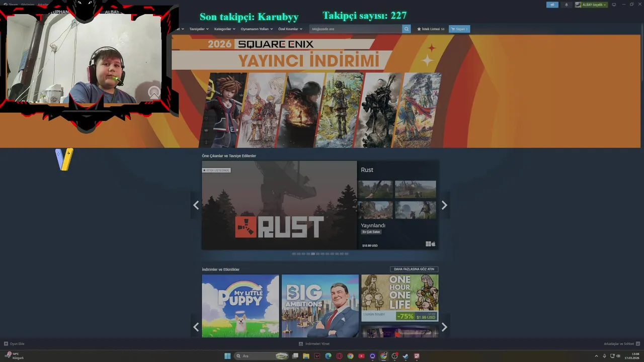
Task: Select the first carousel page dot
Action: [294, 254]
